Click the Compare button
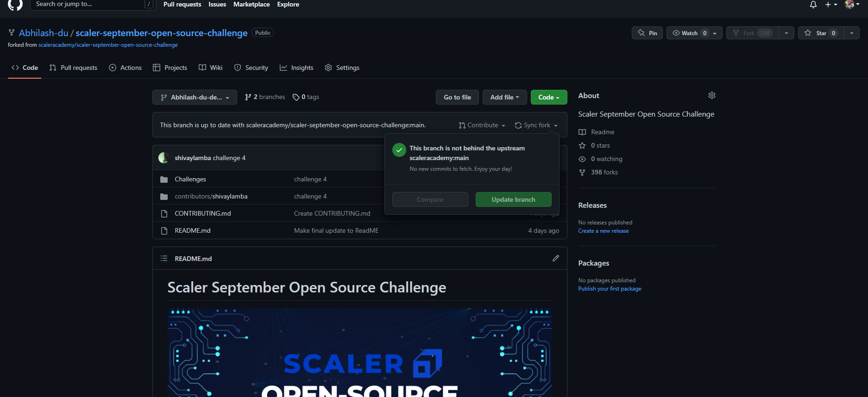 pyautogui.click(x=430, y=199)
